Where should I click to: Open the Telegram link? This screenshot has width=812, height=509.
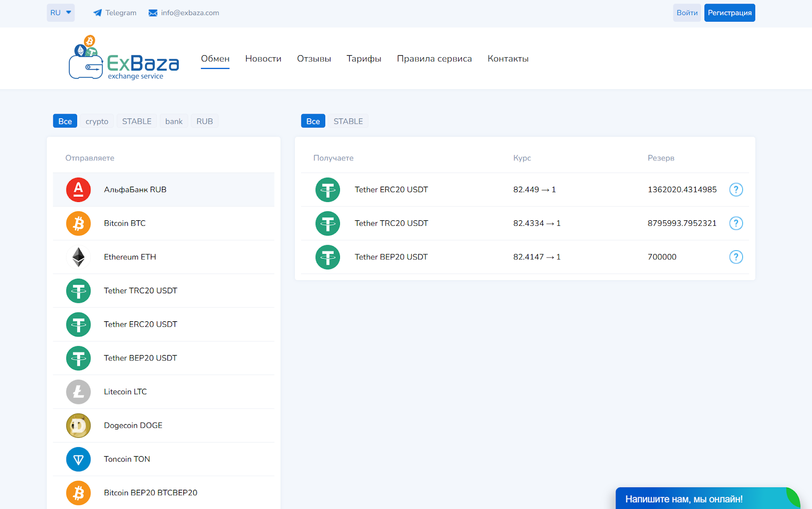pyautogui.click(x=115, y=13)
